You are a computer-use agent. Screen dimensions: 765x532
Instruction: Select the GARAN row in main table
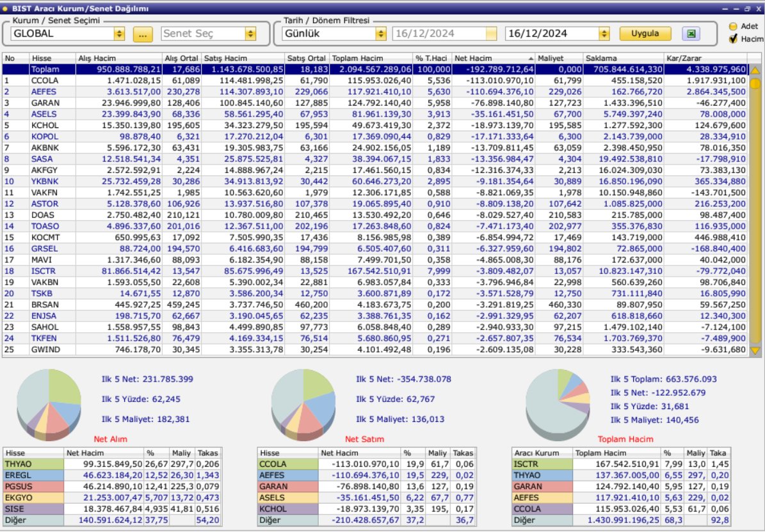(374, 103)
